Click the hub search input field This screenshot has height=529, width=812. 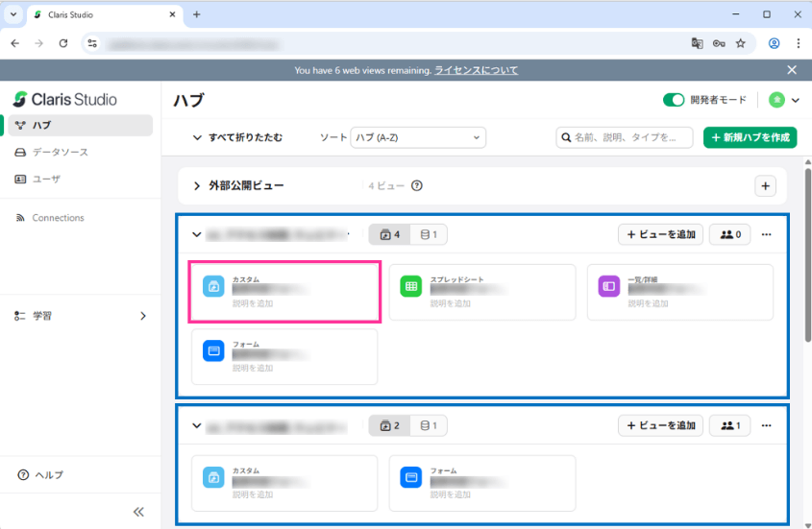click(x=630, y=137)
